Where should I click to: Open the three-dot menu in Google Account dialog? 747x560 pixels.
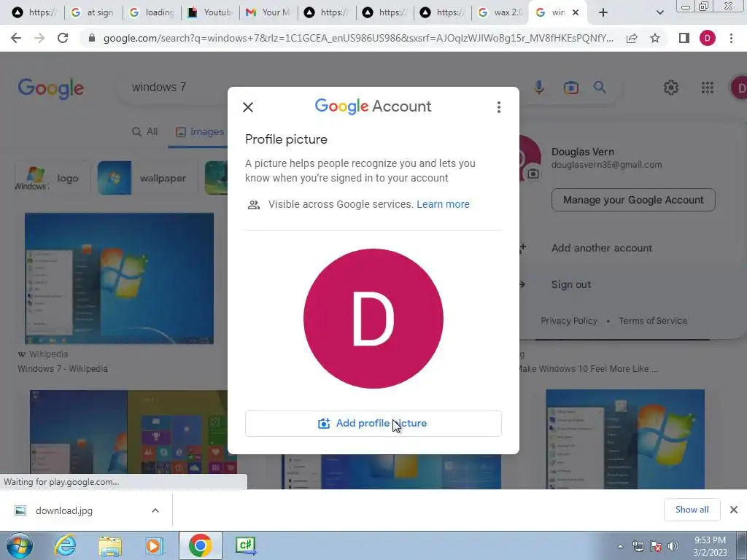coord(499,107)
